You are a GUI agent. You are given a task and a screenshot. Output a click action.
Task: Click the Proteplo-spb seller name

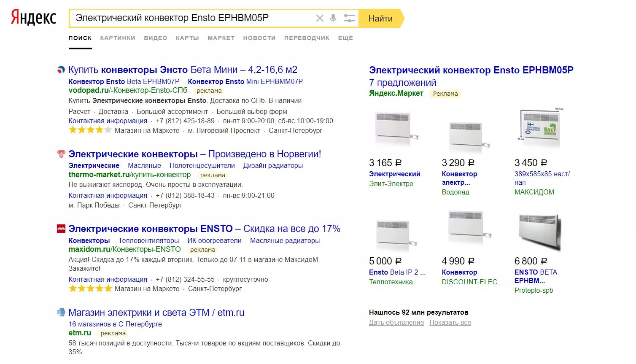click(x=534, y=290)
